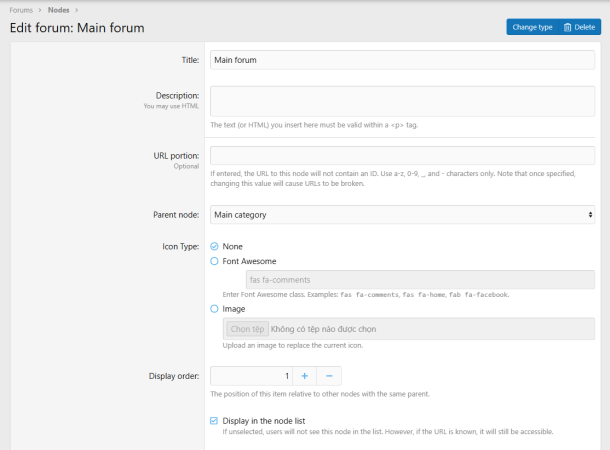Choose Font Awesome as the icon type
The width and height of the screenshot is (610, 450).
214,261
